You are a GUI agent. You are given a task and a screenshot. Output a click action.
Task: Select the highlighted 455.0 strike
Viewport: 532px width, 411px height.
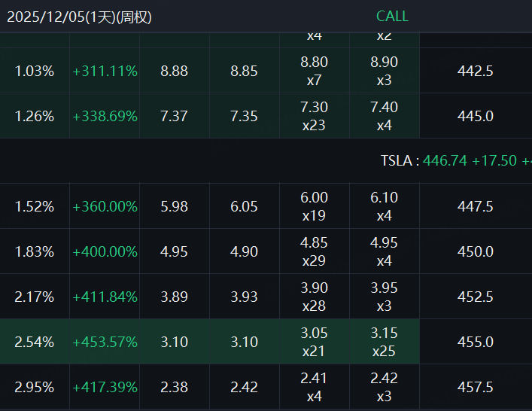tap(475, 342)
